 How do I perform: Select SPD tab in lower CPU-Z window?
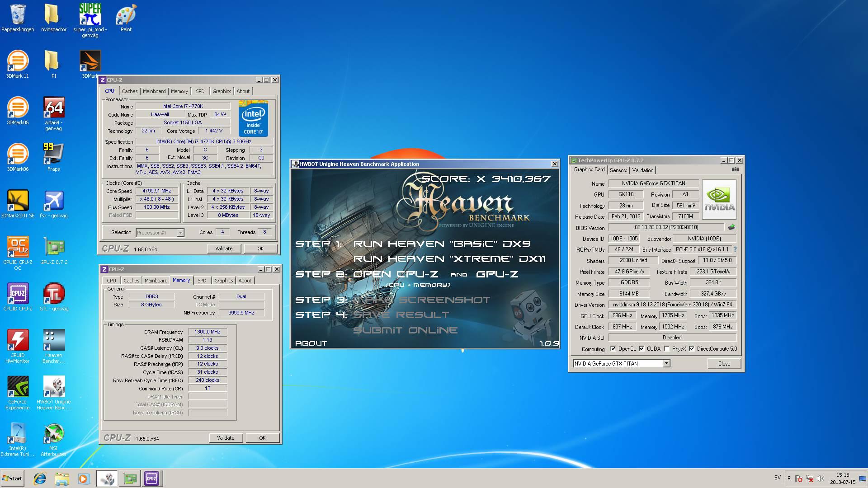click(x=202, y=281)
